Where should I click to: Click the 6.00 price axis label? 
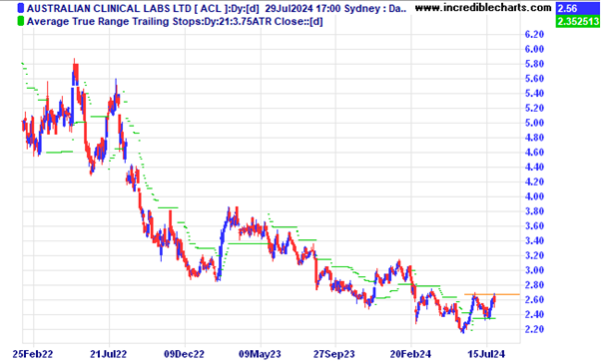click(534, 49)
